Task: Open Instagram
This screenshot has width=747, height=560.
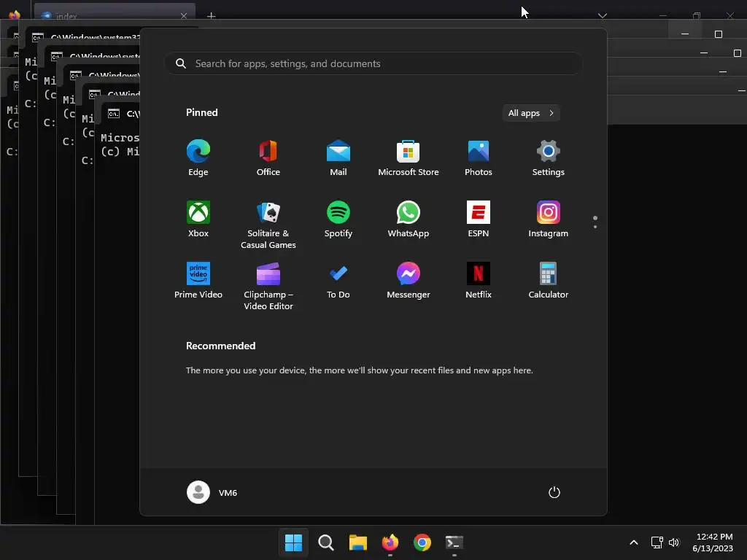Action: tap(549, 219)
